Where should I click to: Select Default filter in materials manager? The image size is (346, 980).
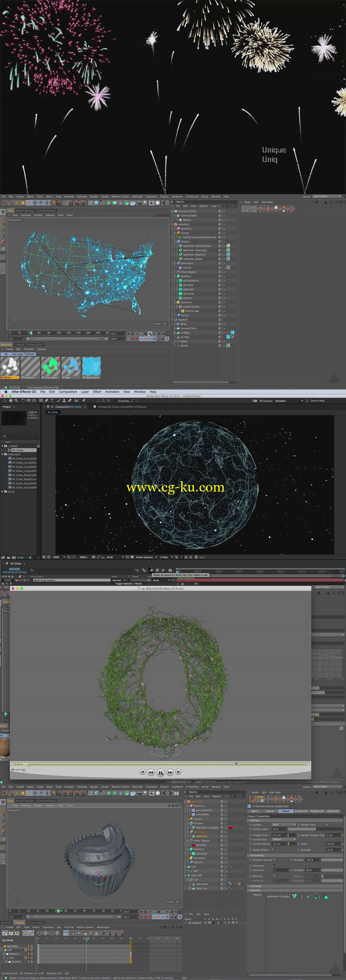click(30, 354)
